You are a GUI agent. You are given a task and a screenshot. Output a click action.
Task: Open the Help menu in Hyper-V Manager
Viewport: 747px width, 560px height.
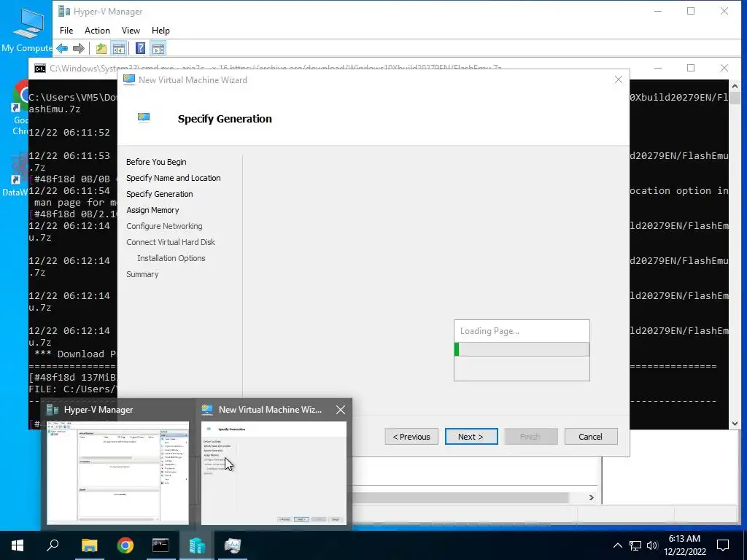160,31
